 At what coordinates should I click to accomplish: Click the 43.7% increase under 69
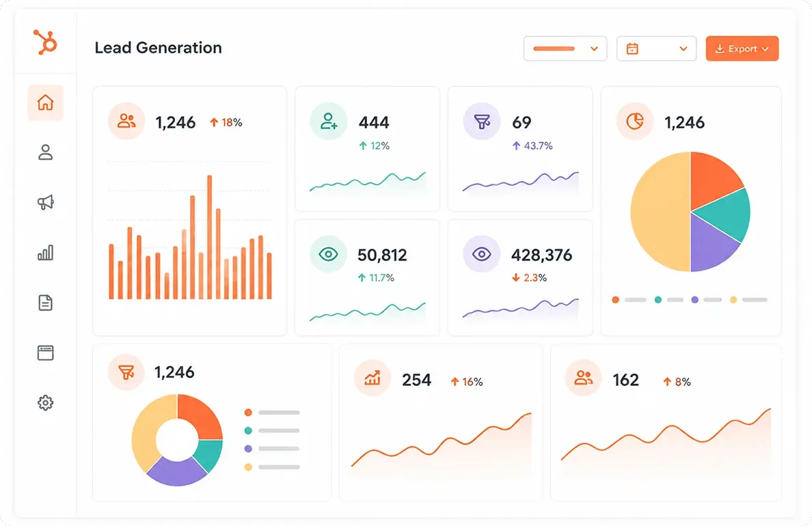tap(532, 146)
